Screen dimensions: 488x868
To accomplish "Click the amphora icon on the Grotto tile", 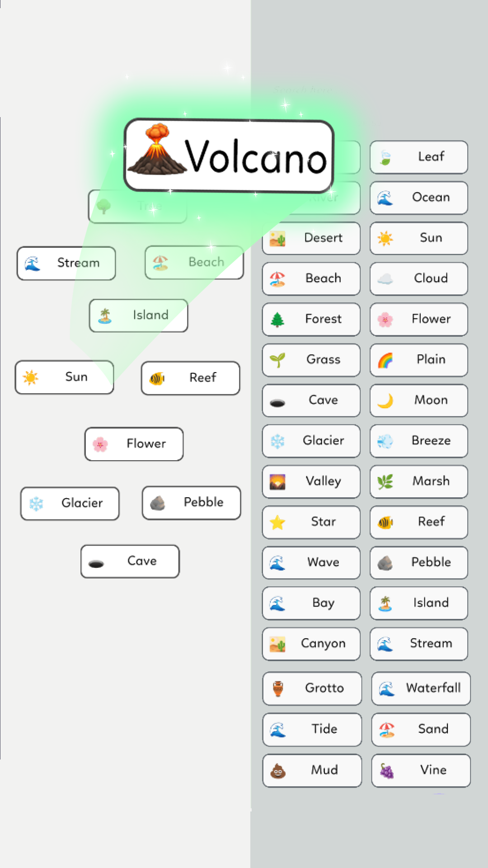I will coord(278,689).
